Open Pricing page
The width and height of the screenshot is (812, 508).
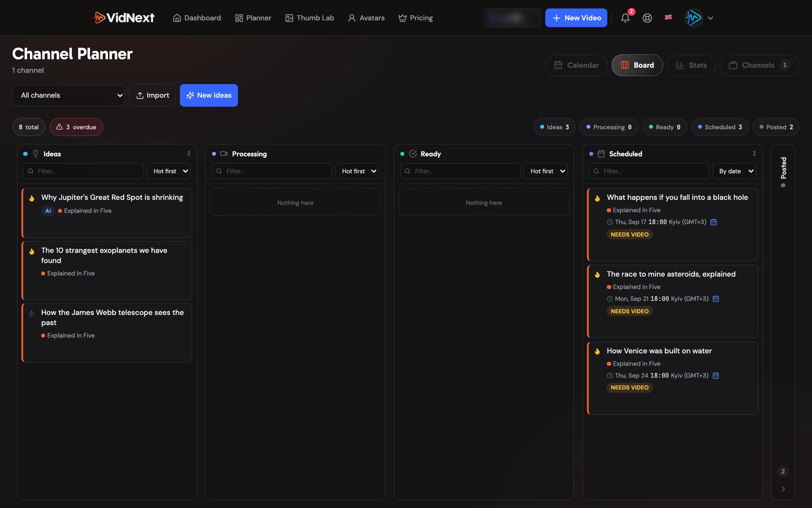pyautogui.click(x=415, y=18)
